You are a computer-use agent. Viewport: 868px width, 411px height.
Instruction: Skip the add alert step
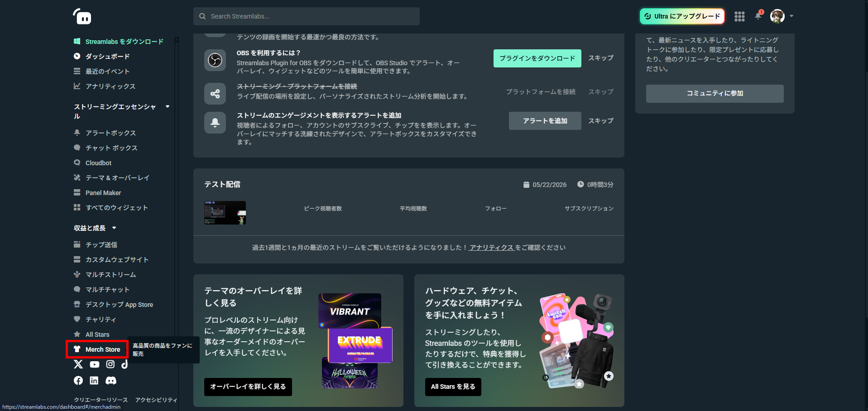[601, 121]
